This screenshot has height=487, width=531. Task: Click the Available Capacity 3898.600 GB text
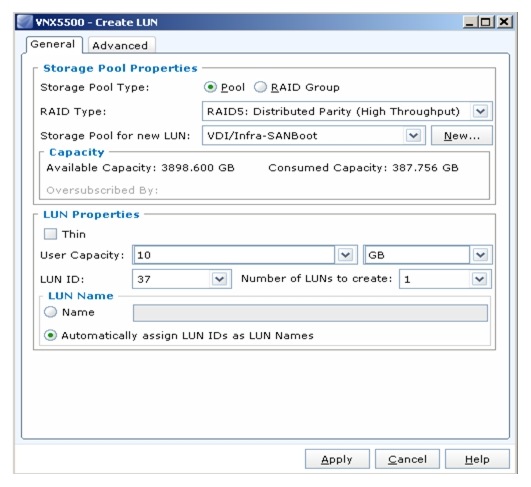(x=140, y=168)
